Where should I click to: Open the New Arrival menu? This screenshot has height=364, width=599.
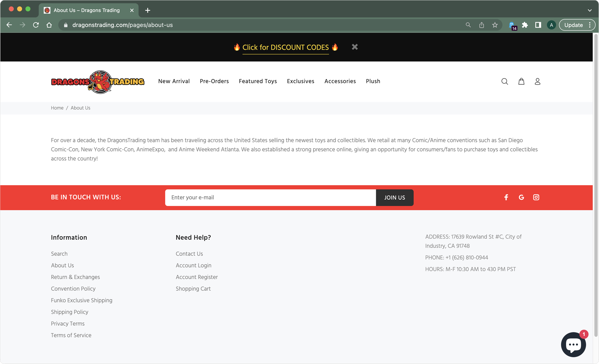coord(174,81)
